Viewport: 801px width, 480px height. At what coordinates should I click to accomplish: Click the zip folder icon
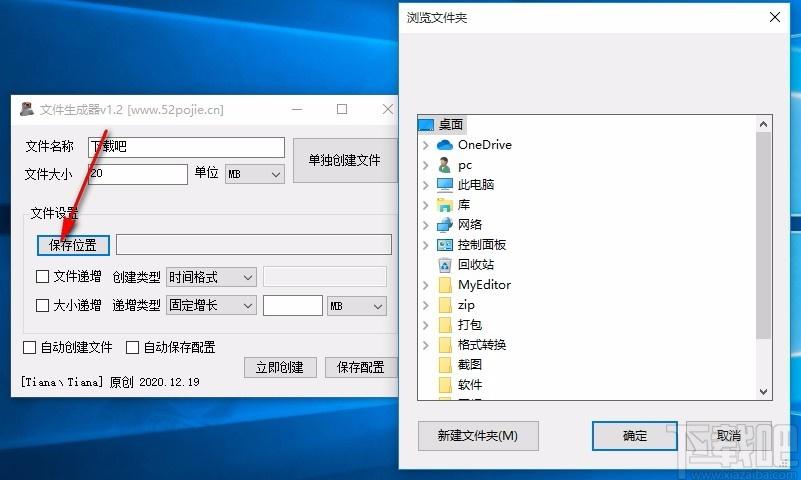coord(445,305)
